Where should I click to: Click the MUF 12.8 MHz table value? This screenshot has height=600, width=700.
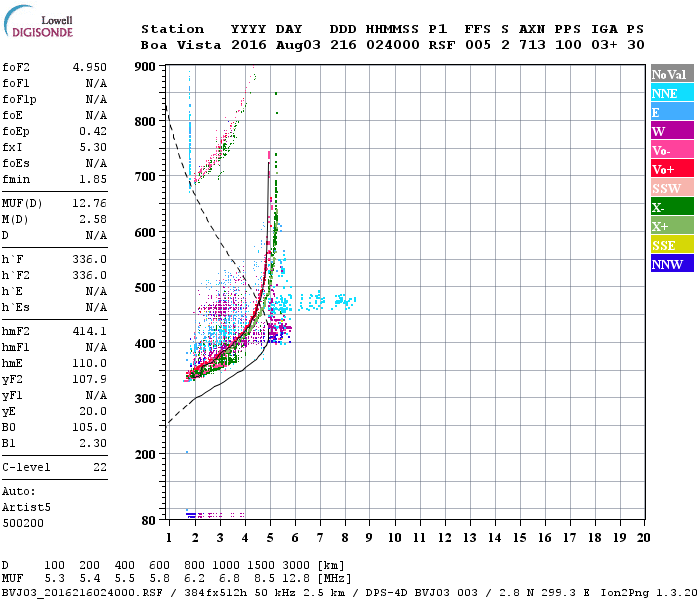(296, 579)
